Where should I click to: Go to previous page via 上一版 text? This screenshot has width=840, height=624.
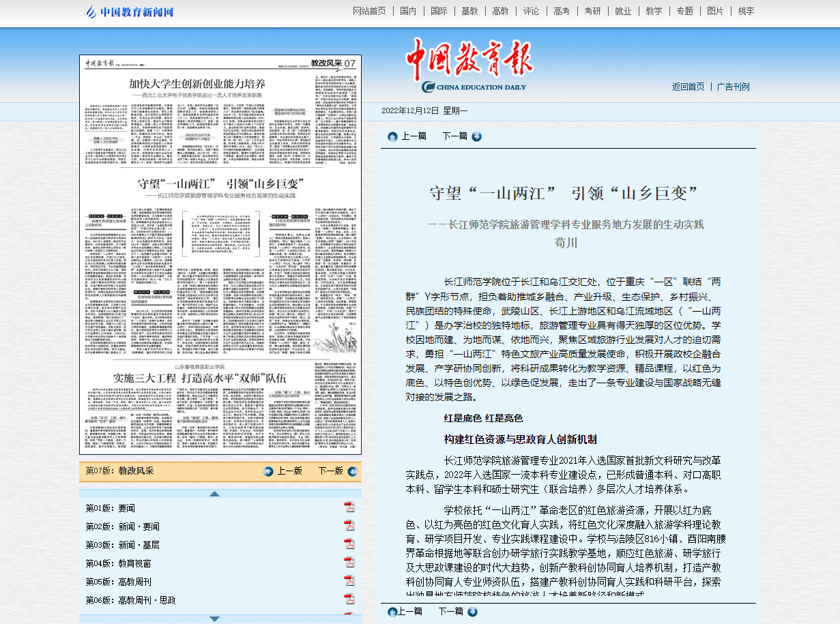pyautogui.click(x=289, y=471)
